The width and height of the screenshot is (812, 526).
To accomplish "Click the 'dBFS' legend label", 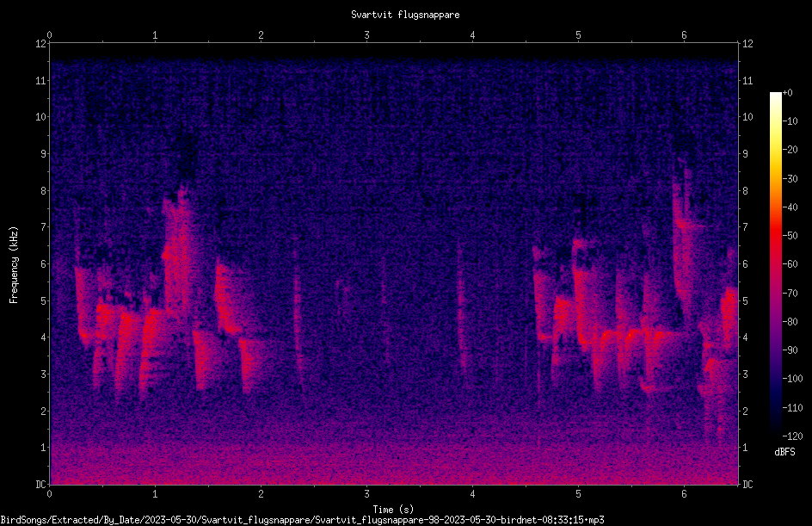I will (x=784, y=452).
